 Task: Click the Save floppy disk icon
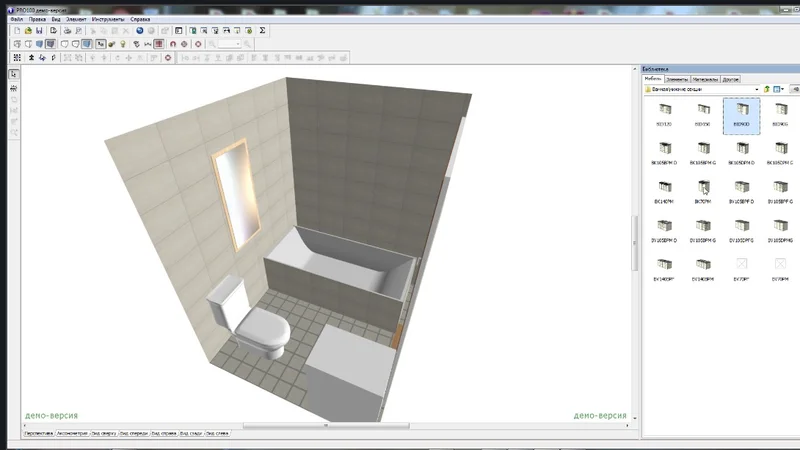coord(39,31)
